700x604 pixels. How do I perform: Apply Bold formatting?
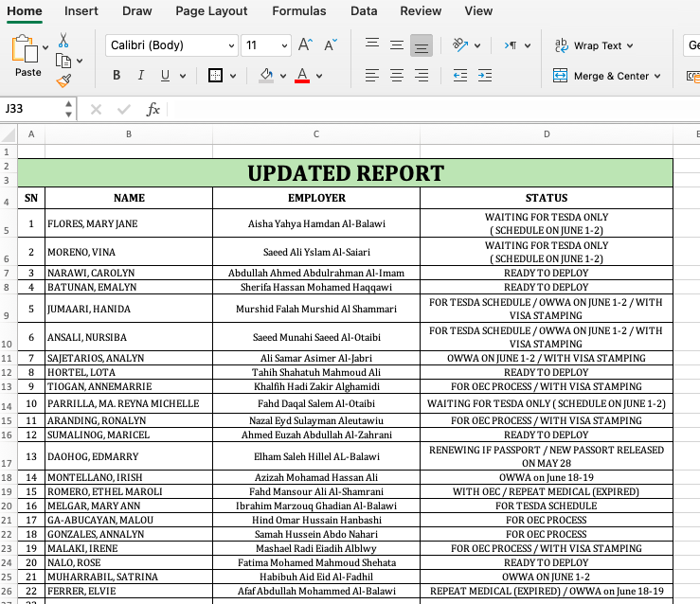[x=117, y=76]
